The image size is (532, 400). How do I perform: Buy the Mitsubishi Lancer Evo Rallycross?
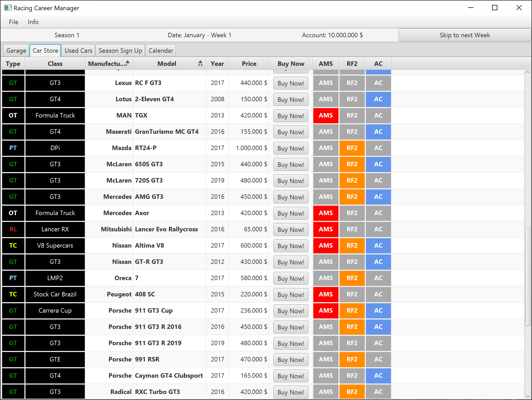(x=291, y=230)
